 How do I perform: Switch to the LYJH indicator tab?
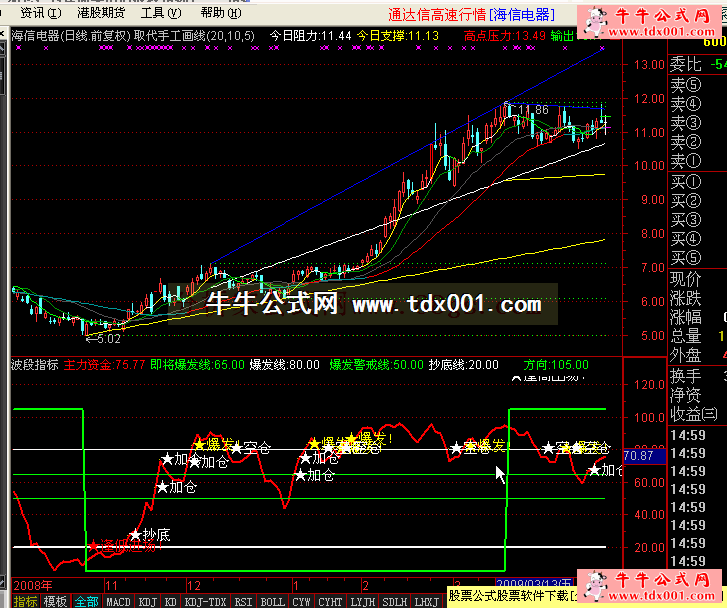(363, 602)
